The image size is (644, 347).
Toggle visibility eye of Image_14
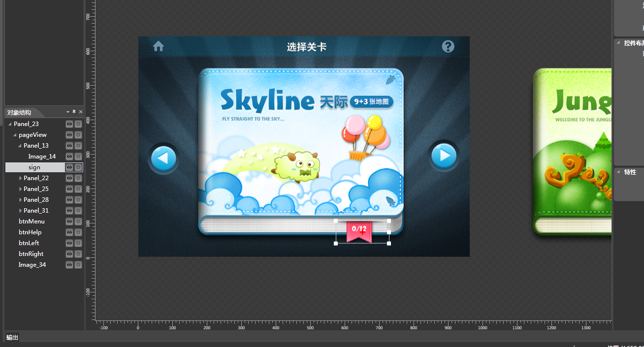69,157
